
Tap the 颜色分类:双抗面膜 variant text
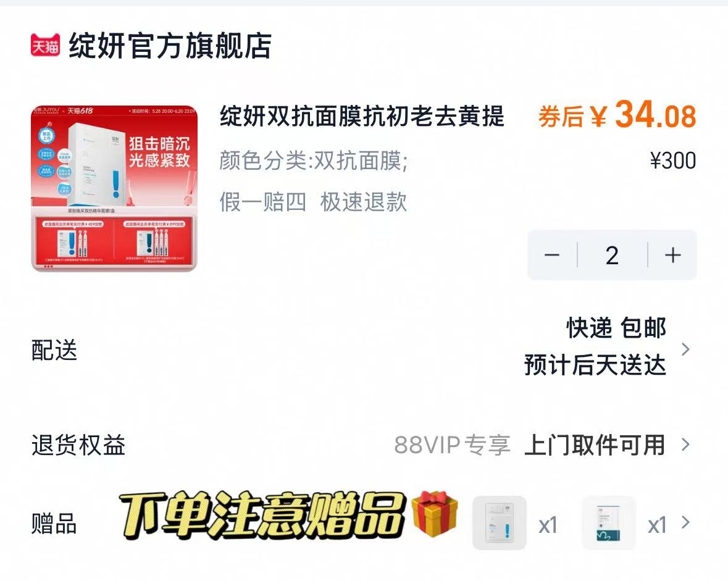(x=314, y=161)
